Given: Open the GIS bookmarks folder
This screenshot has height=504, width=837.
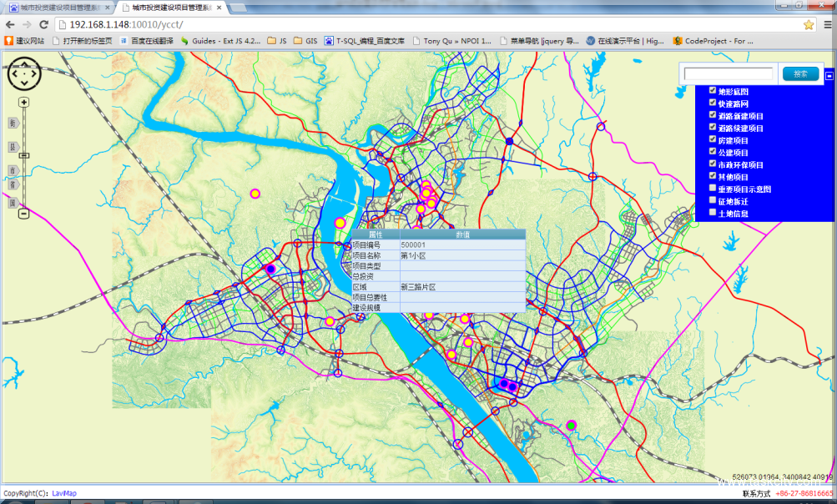Looking at the screenshot, I should click(x=305, y=40).
